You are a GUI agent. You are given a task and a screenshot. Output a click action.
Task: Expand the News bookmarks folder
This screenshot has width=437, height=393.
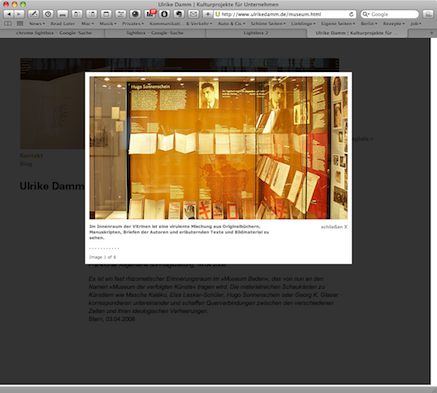pos(37,24)
